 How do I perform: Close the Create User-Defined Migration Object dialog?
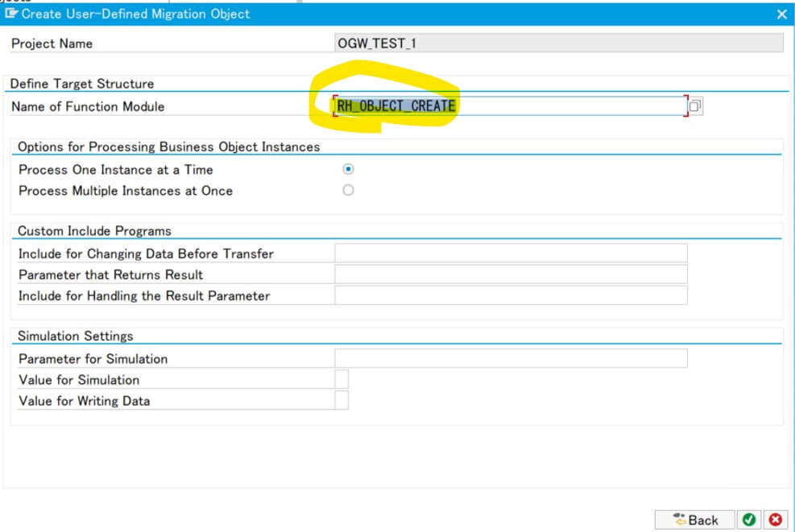click(x=782, y=14)
